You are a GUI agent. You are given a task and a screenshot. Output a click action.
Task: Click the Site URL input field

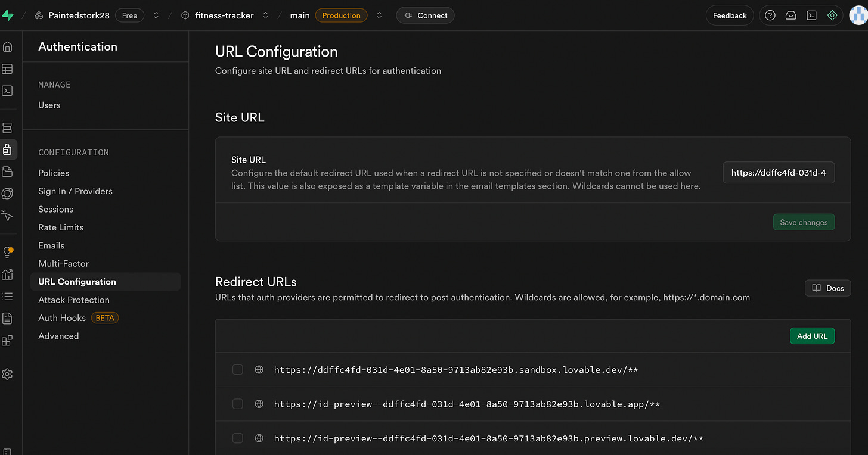779,173
